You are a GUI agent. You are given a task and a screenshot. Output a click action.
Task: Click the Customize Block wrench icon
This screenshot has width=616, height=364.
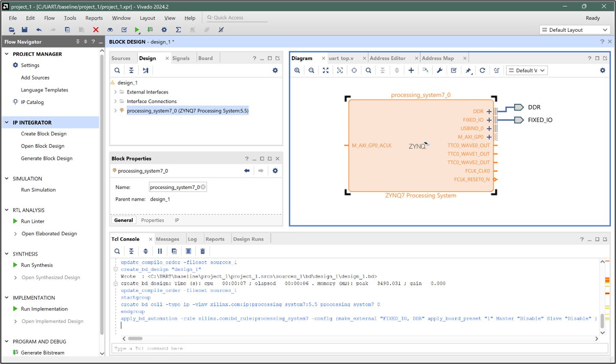point(440,70)
